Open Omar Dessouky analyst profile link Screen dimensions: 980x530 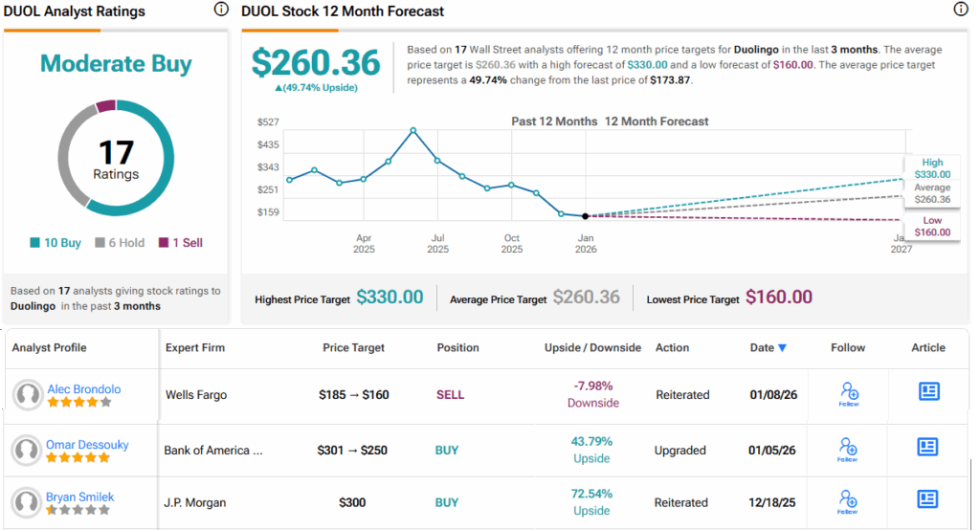click(x=88, y=445)
